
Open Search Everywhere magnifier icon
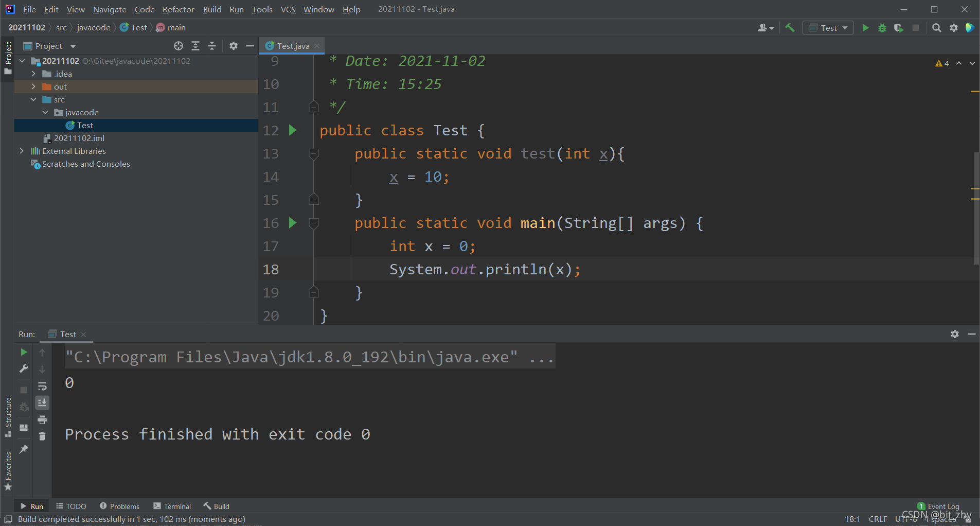pos(937,28)
